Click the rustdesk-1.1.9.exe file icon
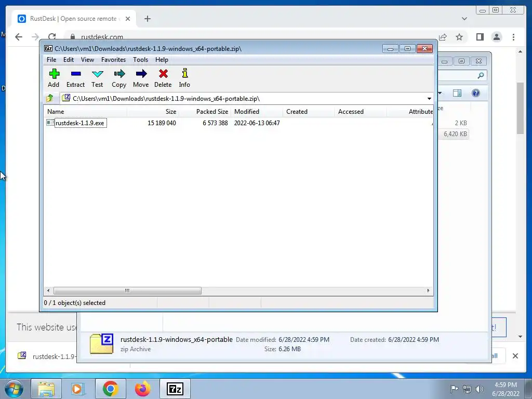This screenshot has height=399, width=532. click(50, 123)
